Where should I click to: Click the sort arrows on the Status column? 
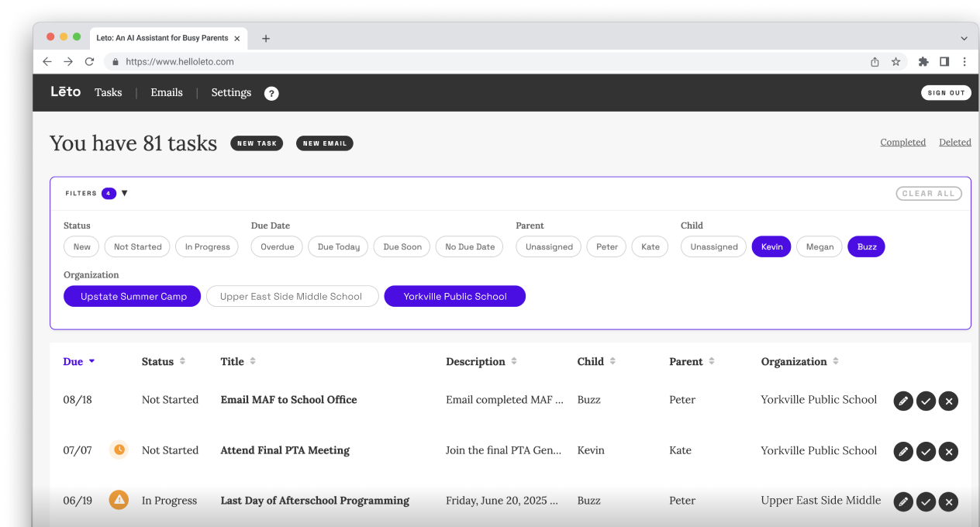tap(185, 361)
